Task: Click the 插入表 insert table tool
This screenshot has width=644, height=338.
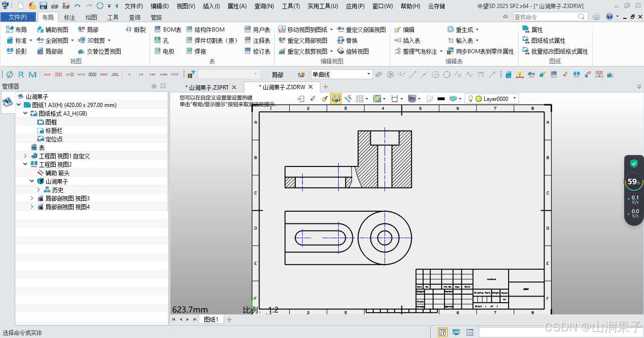Action: click(407, 41)
